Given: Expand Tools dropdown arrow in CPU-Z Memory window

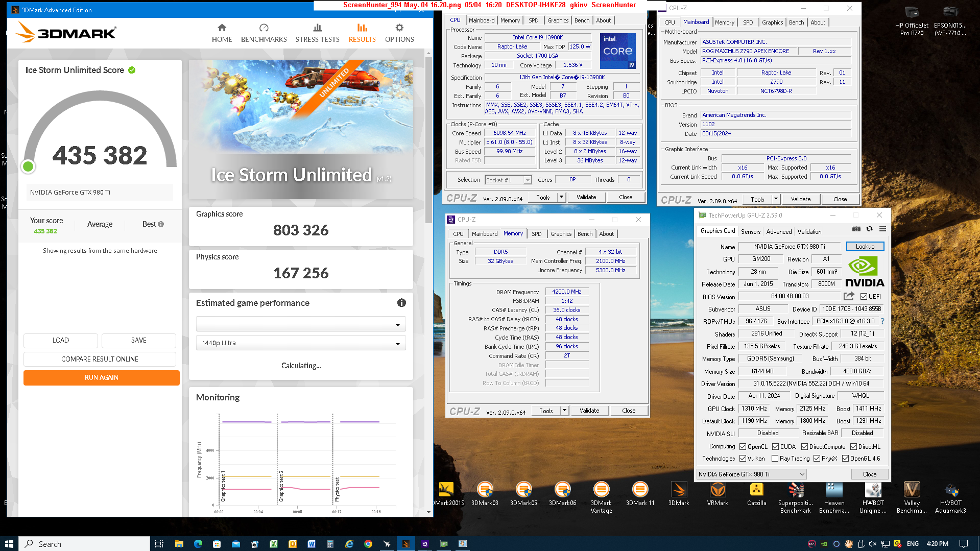Looking at the screenshot, I should [564, 411].
